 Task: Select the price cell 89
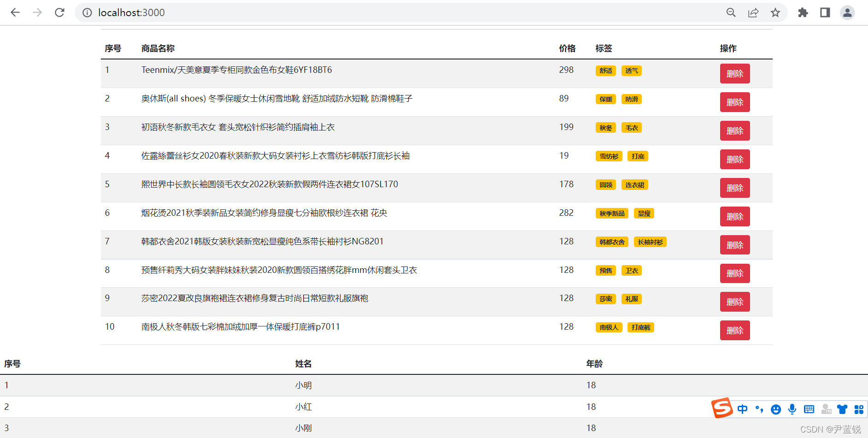point(564,98)
